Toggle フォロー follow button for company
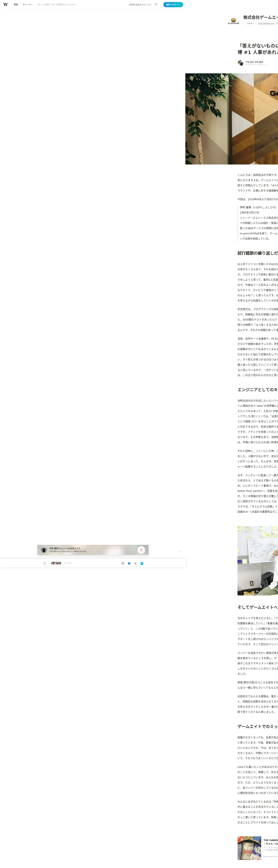The image size is (278, 868). point(250,23)
